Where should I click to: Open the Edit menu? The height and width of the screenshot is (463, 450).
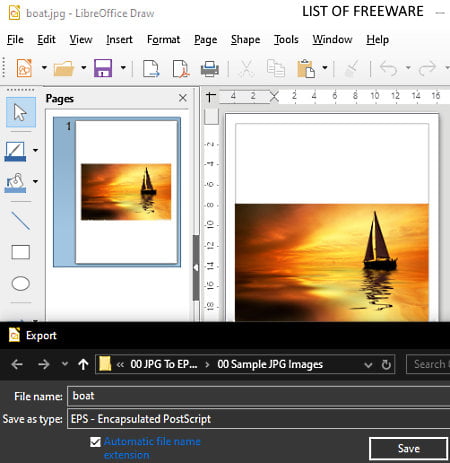click(46, 40)
